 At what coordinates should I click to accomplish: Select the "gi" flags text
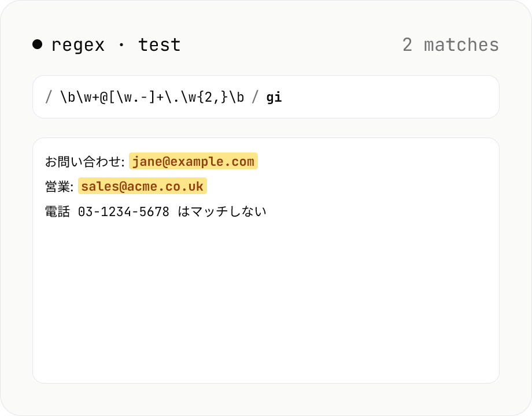pyautogui.click(x=274, y=98)
